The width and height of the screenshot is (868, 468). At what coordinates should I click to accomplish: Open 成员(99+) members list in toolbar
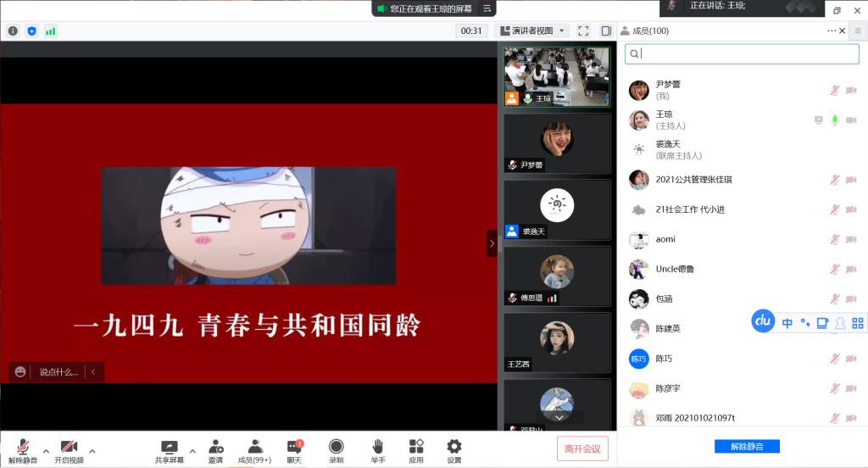pyautogui.click(x=254, y=448)
